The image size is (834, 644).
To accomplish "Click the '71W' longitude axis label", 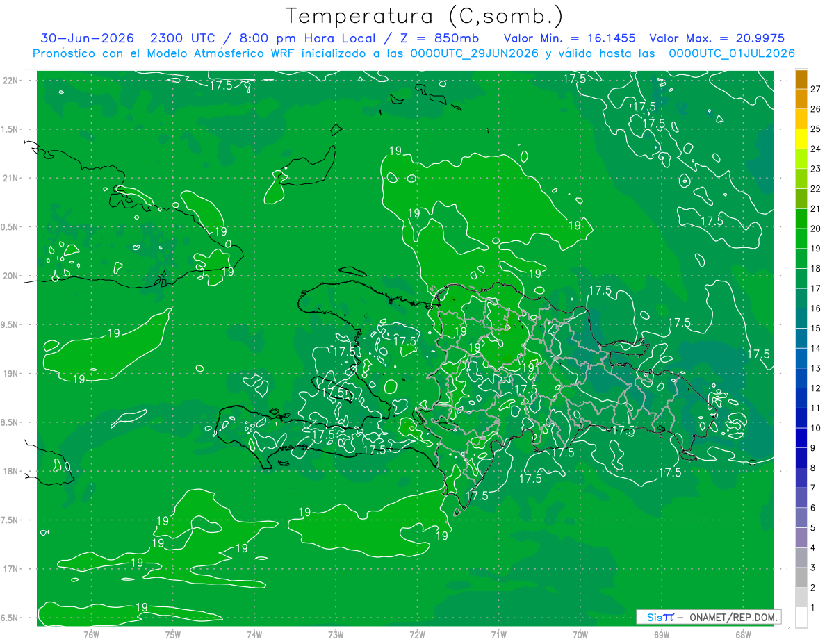I will [x=498, y=634].
